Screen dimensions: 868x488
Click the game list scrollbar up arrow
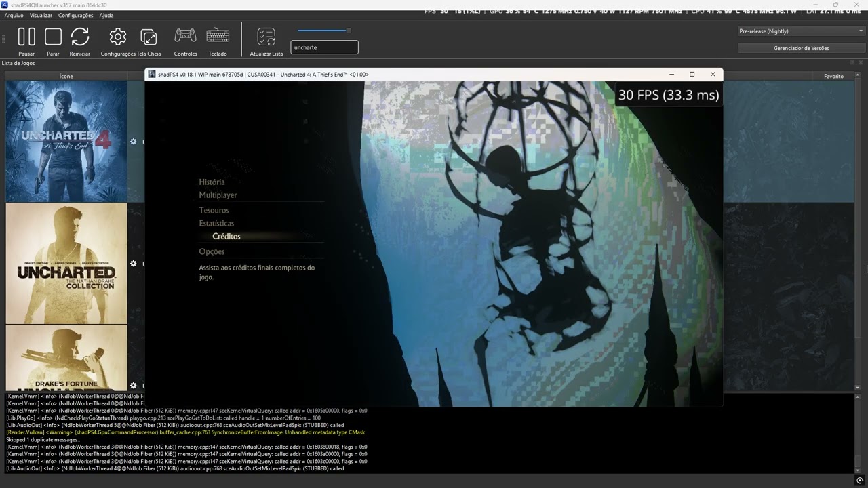pyautogui.click(x=858, y=75)
